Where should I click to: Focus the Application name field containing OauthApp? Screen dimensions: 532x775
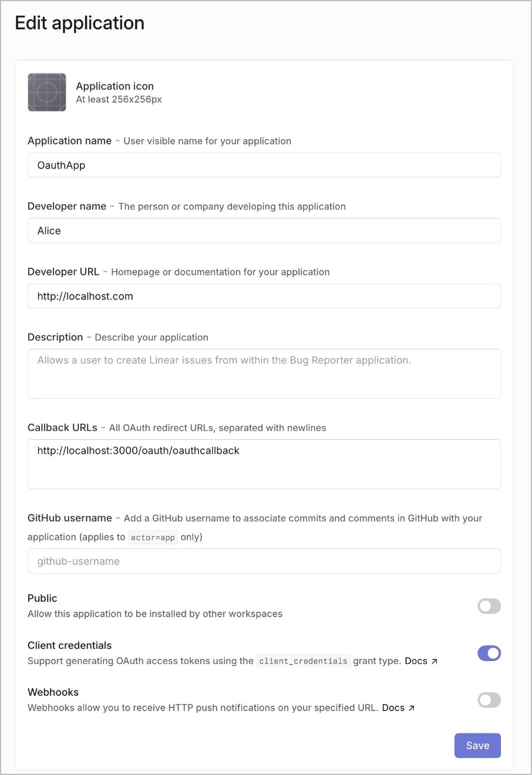(264, 165)
